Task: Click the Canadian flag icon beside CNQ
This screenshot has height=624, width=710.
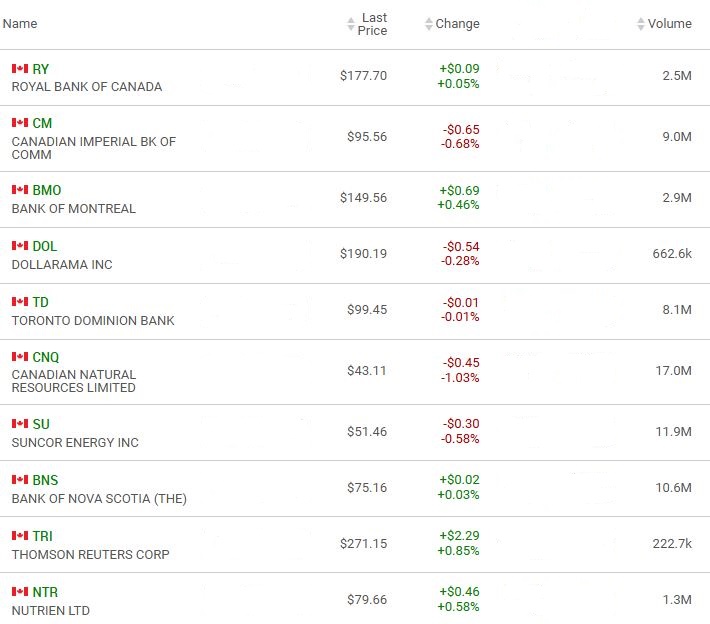Action: coord(19,357)
